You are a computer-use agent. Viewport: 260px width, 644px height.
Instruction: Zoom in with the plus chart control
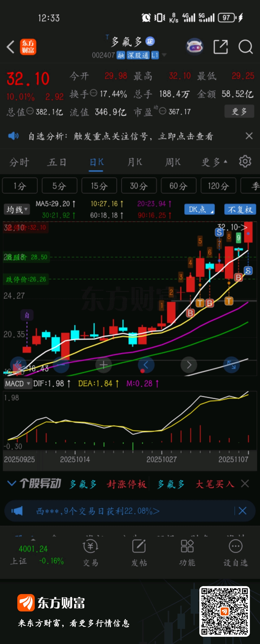click(x=104, y=365)
